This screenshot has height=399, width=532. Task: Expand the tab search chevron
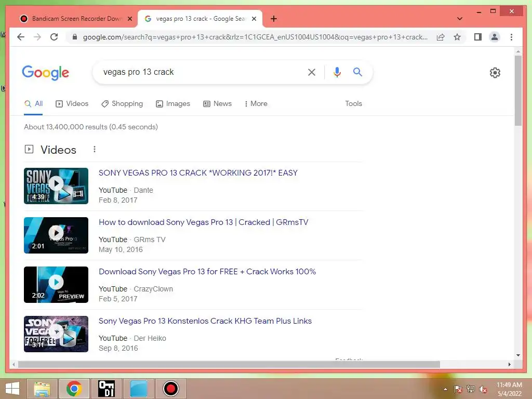(460, 19)
